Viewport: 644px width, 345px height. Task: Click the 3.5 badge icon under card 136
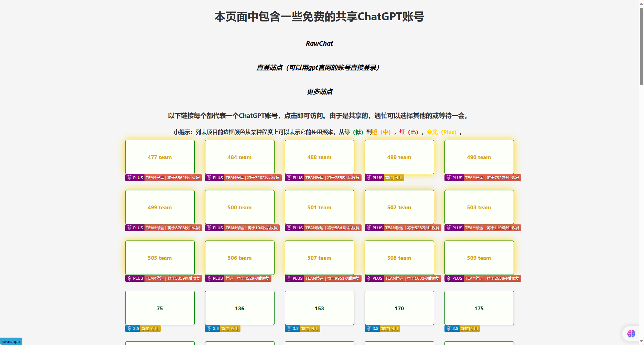[x=209, y=329]
